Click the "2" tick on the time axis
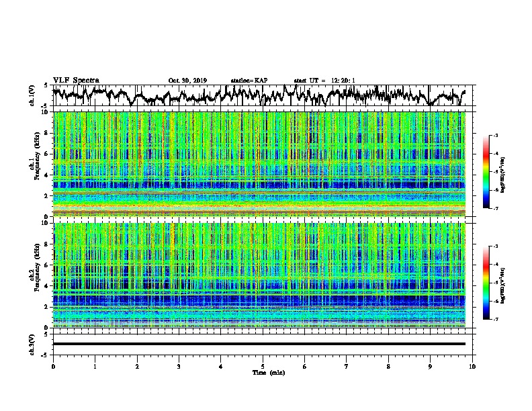532x411 pixels. [x=137, y=367]
